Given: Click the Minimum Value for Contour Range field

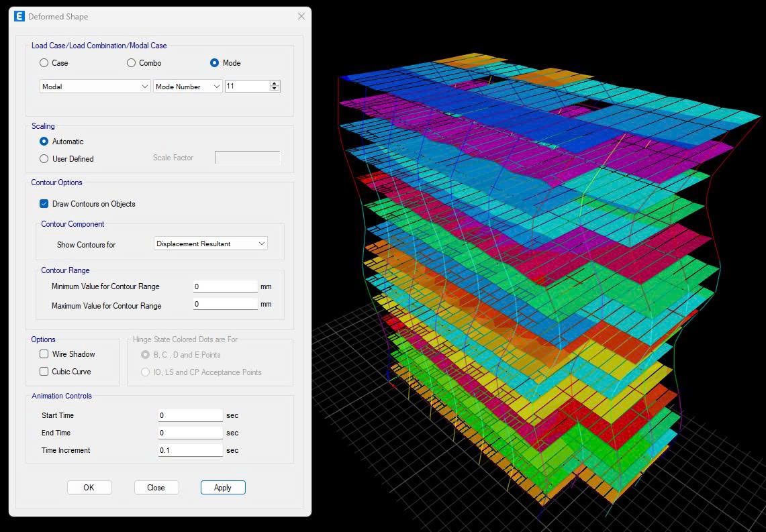Looking at the screenshot, I should point(225,286).
